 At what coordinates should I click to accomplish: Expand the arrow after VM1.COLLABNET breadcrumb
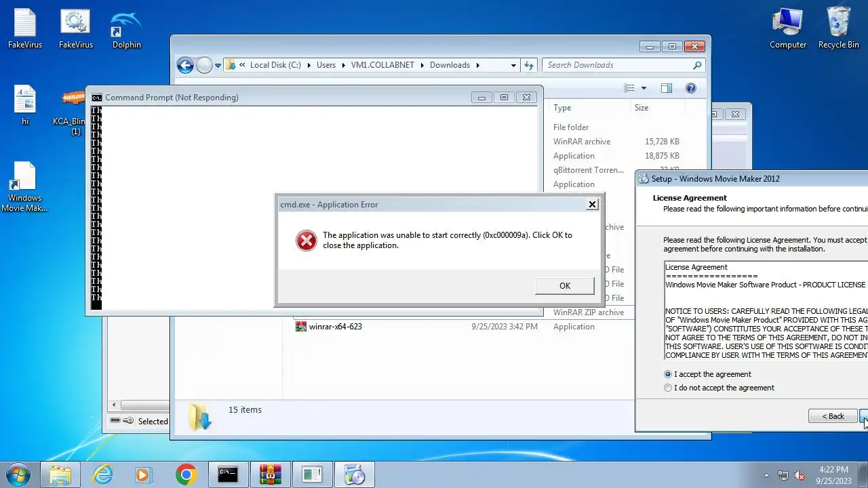pos(422,65)
